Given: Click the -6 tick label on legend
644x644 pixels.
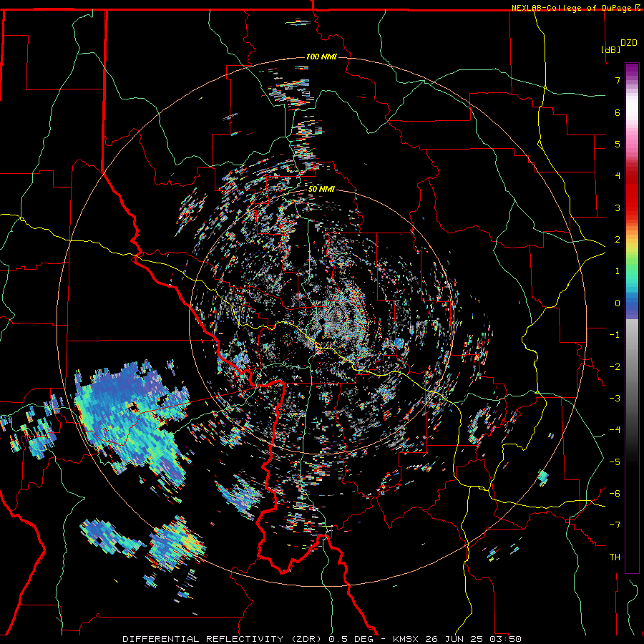Looking at the screenshot, I should click(615, 494).
